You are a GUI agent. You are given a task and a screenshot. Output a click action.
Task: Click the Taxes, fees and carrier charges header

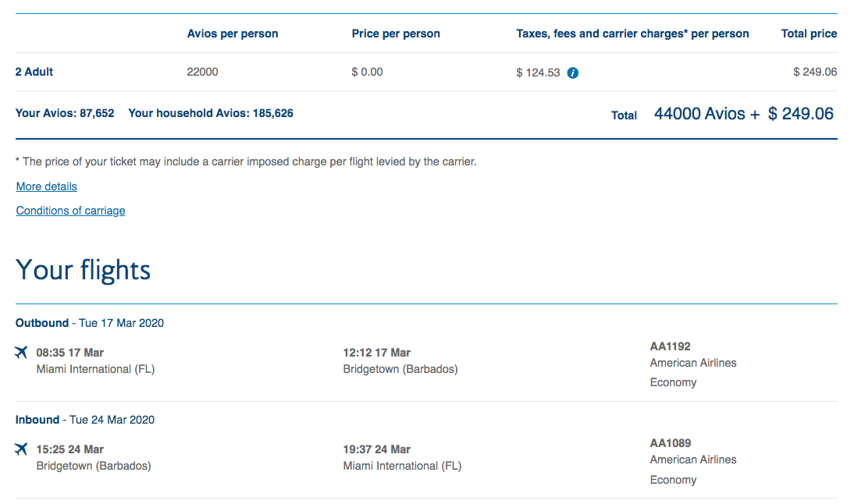click(x=632, y=34)
